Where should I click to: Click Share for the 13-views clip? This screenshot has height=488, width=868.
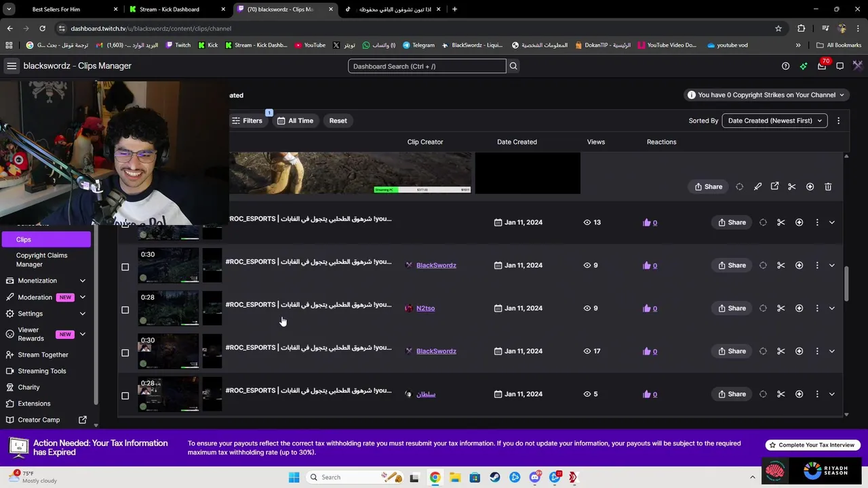732,222
